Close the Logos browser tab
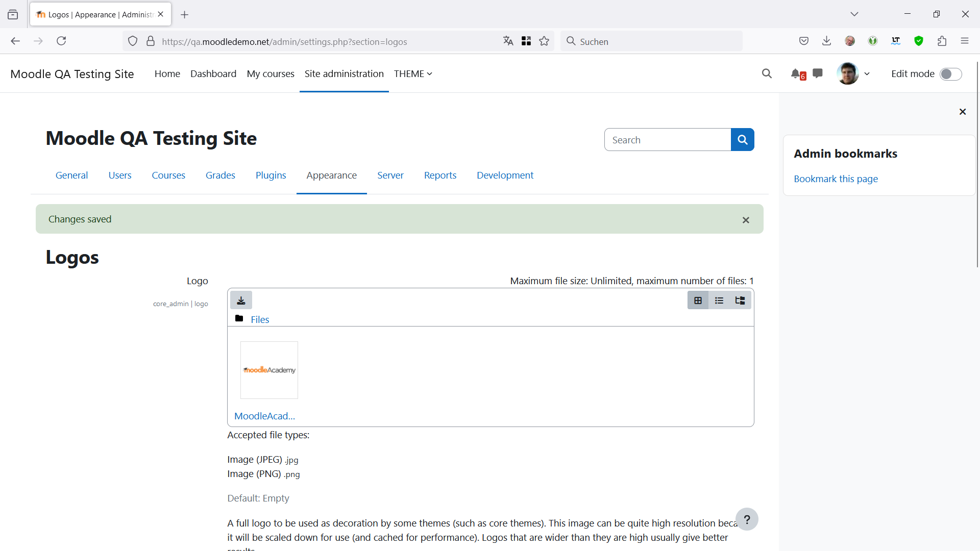 (x=161, y=14)
